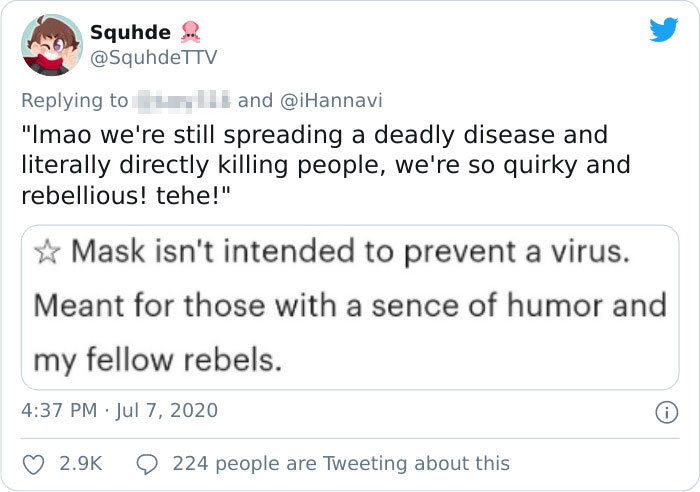Viewport: 700px width, 492px height.
Task: Click the star icon before "Mask"
Action: tap(46, 252)
